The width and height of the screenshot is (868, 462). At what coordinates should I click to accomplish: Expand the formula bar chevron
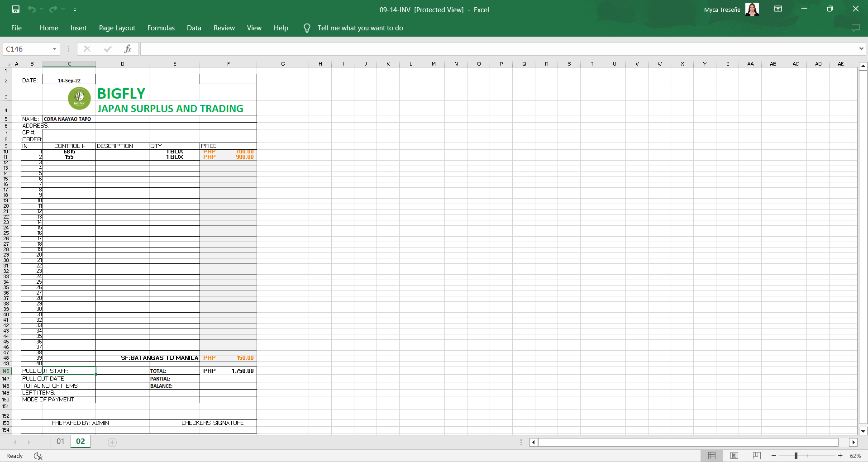tap(861, 49)
